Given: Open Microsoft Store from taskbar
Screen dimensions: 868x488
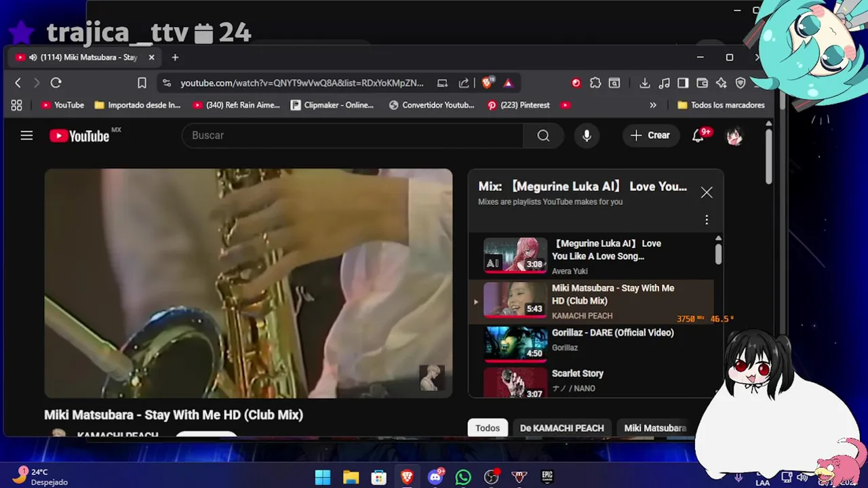Looking at the screenshot, I should click(379, 477).
